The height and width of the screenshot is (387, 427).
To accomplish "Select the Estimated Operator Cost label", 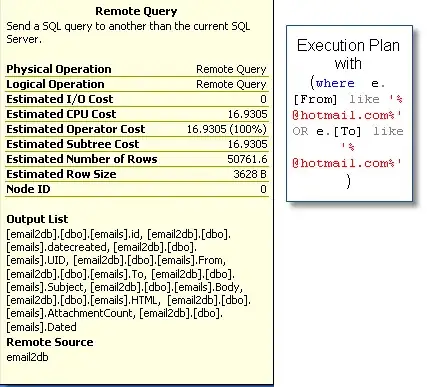I will click(x=76, y=129).
